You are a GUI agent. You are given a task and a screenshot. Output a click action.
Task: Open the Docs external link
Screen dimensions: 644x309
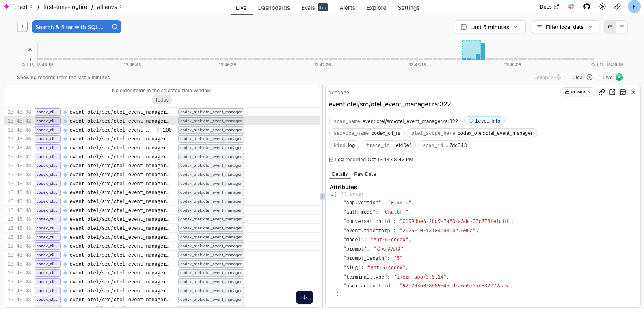(549, 7)
